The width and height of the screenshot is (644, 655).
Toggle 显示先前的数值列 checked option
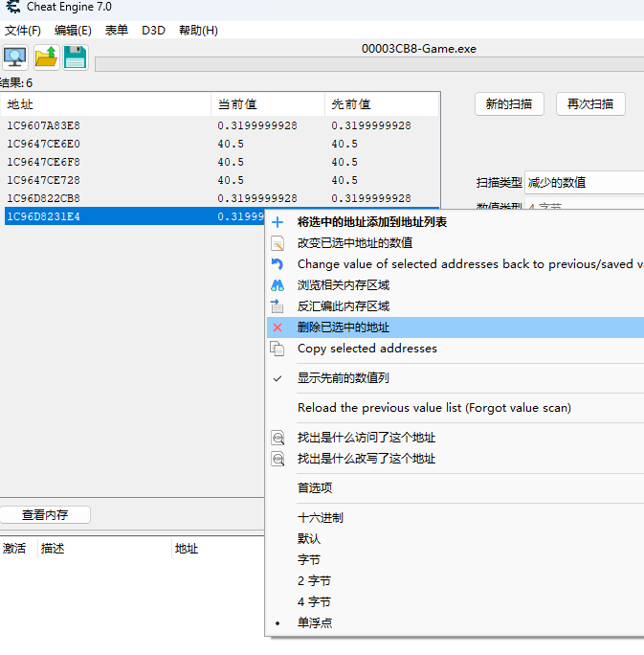pyautogui.click(x=455, y=378)
